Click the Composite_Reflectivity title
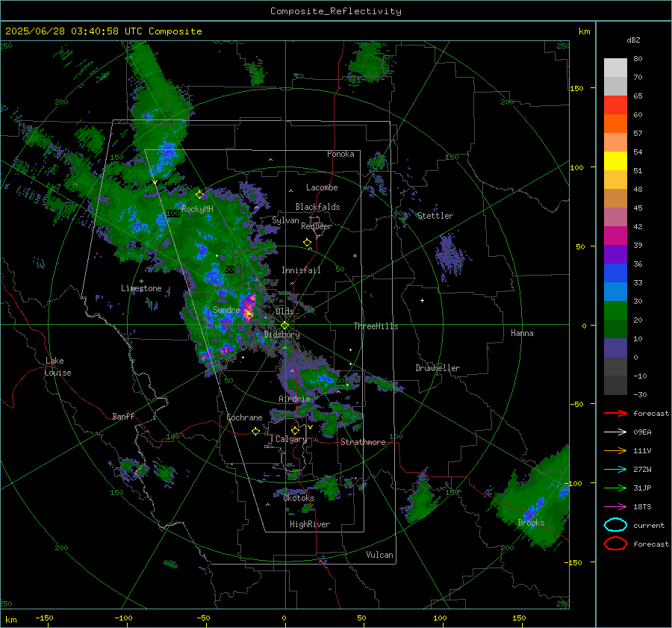The image size is (672, 628). tap(336, 11)
